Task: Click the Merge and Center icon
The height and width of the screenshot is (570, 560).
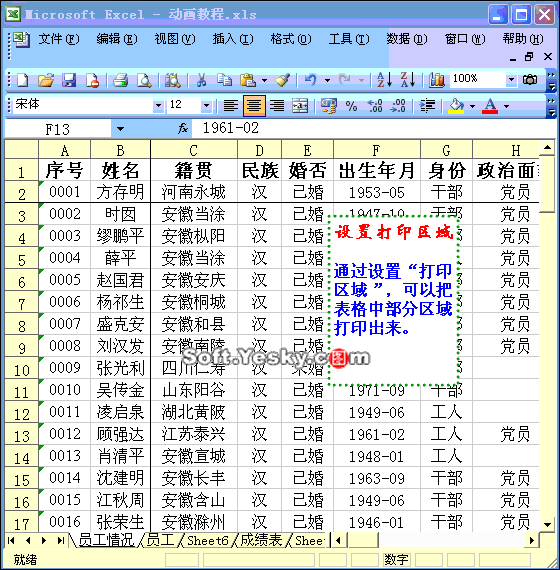Action: click(300, 106)
